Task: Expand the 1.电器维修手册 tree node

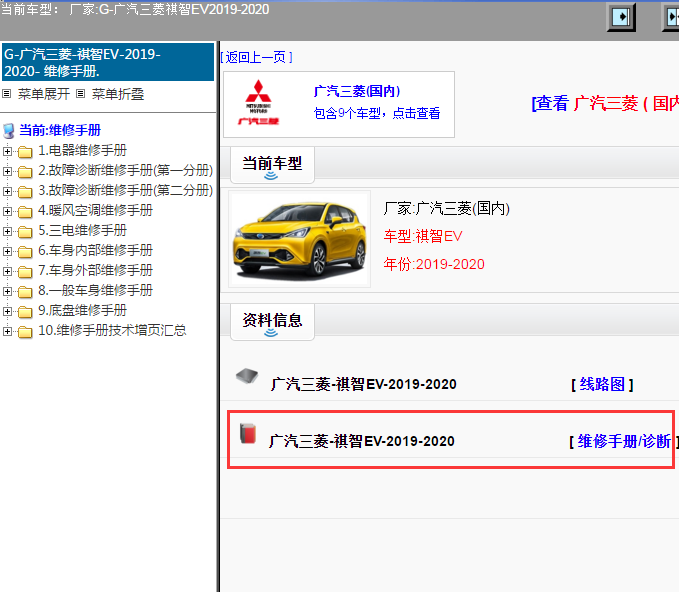Action: click(x=7, y=151)
